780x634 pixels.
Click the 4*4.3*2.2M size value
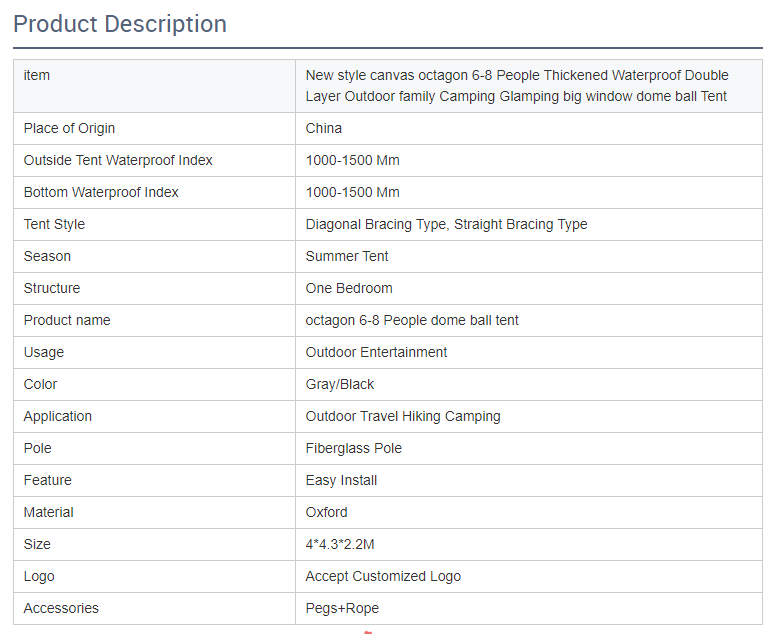[340, 544]
